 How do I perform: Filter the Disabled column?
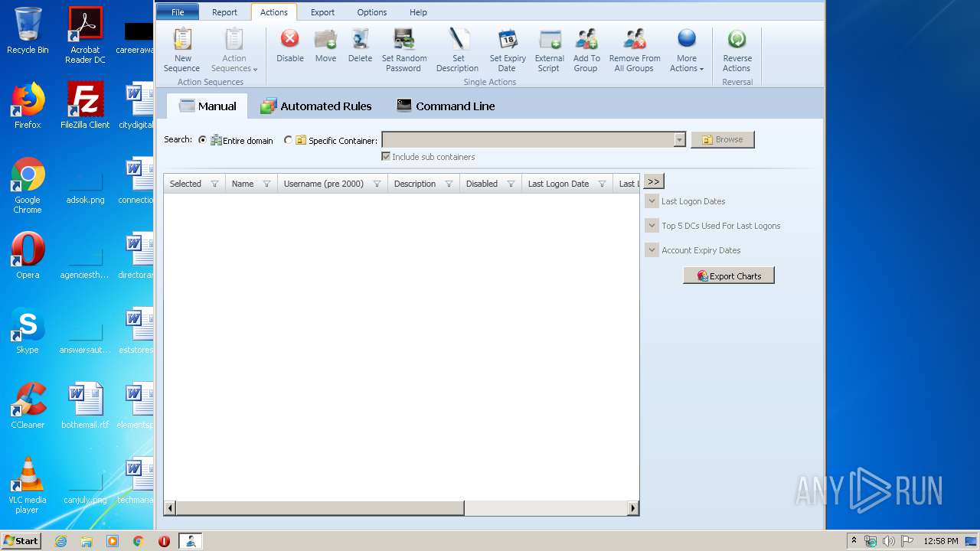coord(511,184)
